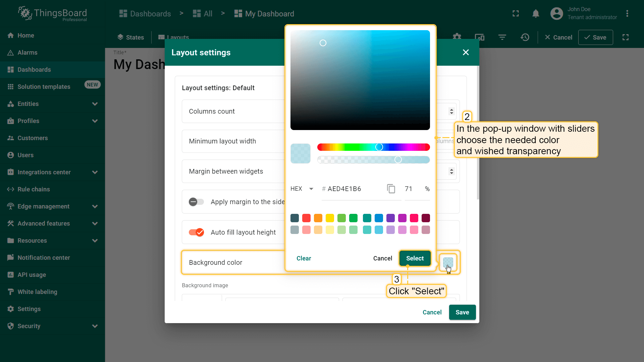The image size is (644, 362).
Task: Open the version history clock icon
Action: tap(525, 37)
